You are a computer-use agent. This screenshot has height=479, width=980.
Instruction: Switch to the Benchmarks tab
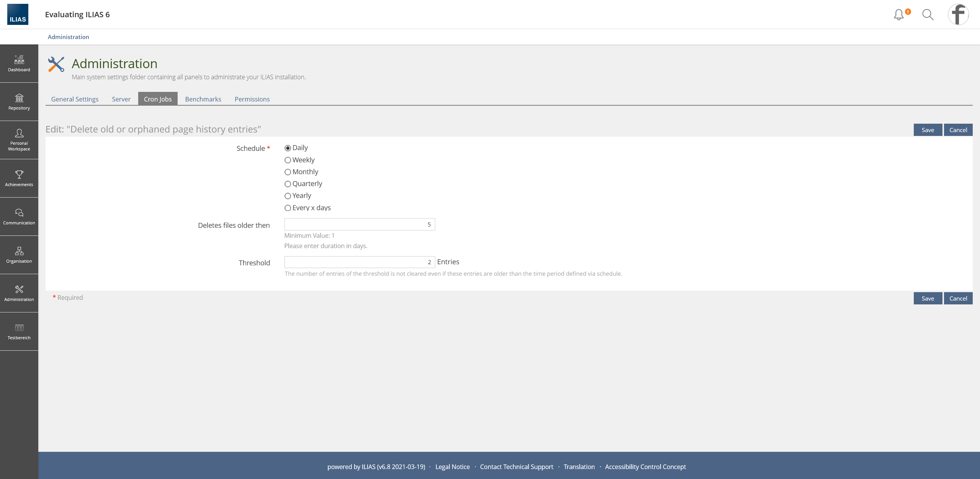(203, 99)
